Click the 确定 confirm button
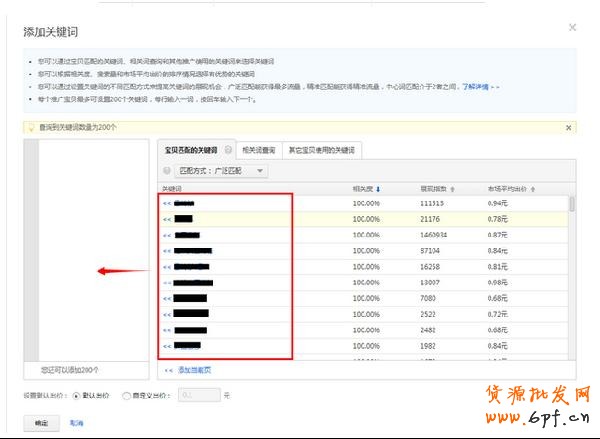Screen dimensions: 600x439 (41, 423)
